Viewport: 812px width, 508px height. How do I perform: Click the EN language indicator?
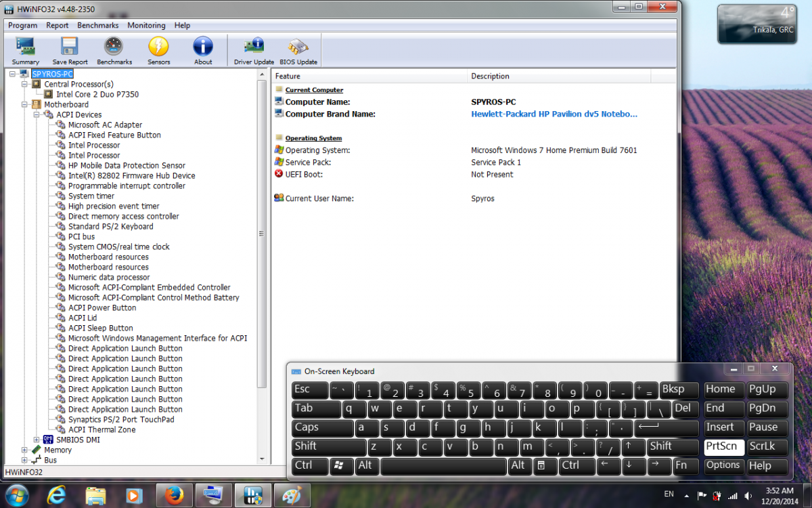pos(669,494)
